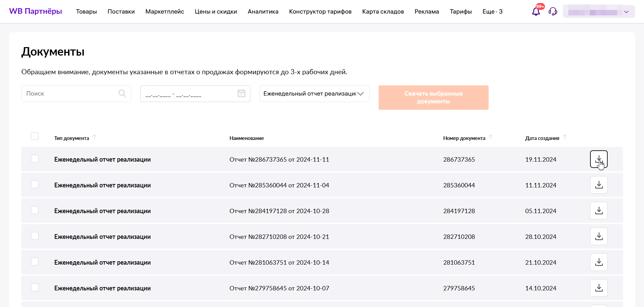
Task: Open the Еще · 3 menu
Action: point(492,12)
